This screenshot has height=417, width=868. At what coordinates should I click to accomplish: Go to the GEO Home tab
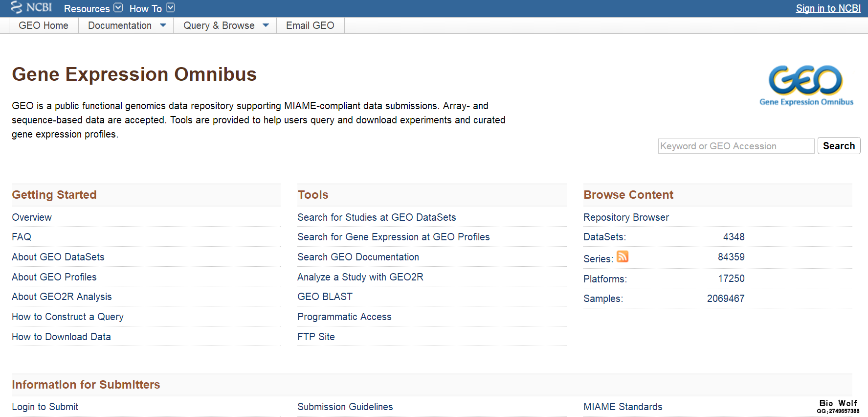click(44, 25)
